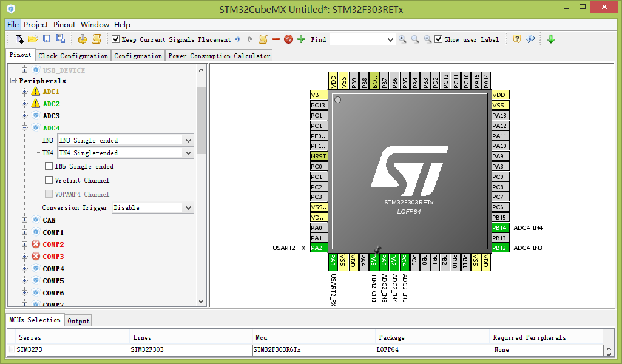Switch to the Configuration tab

coord(138,56)
